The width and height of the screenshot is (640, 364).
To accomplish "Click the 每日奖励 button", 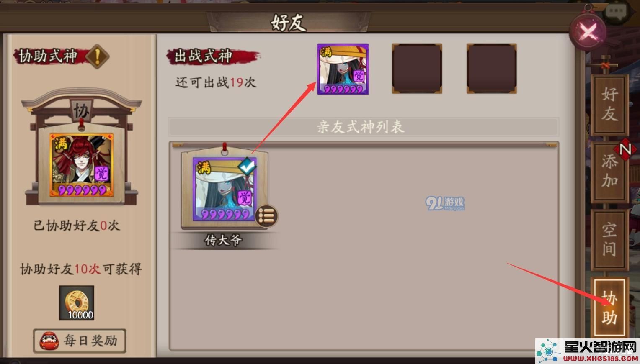I will click(80, 341).
